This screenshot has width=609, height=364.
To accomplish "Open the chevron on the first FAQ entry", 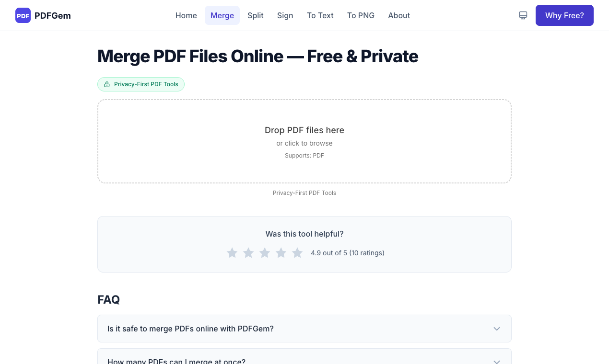I will [497, 329].
